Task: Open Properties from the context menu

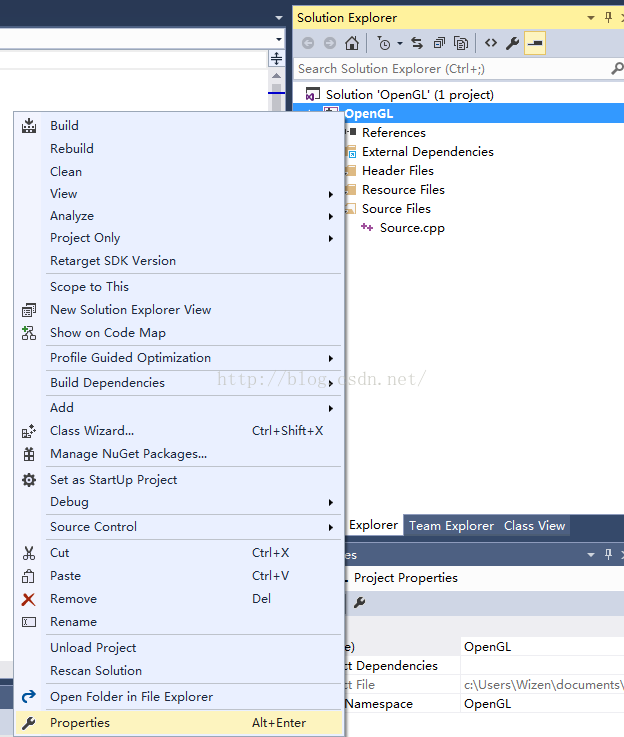Action: point(179,722)
